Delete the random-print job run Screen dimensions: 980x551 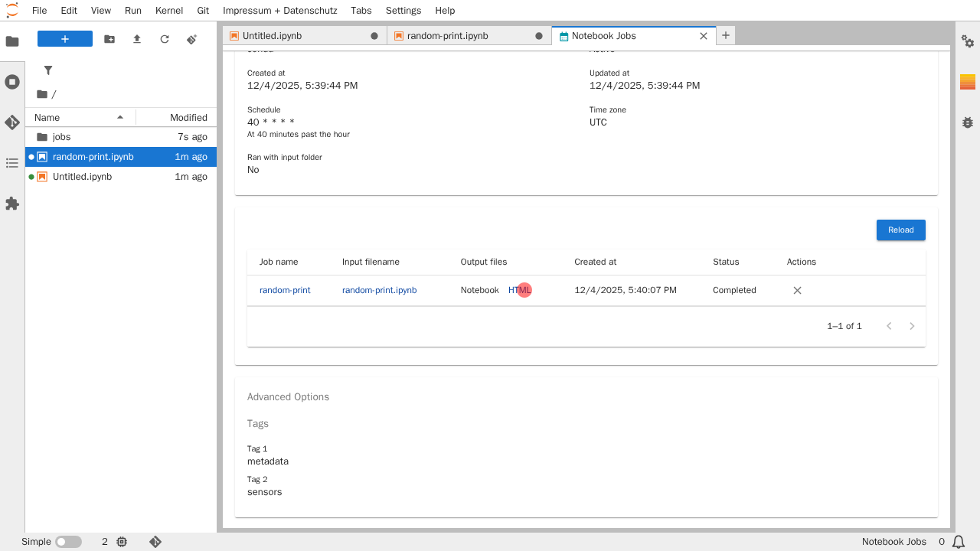(x=797, y=291)
